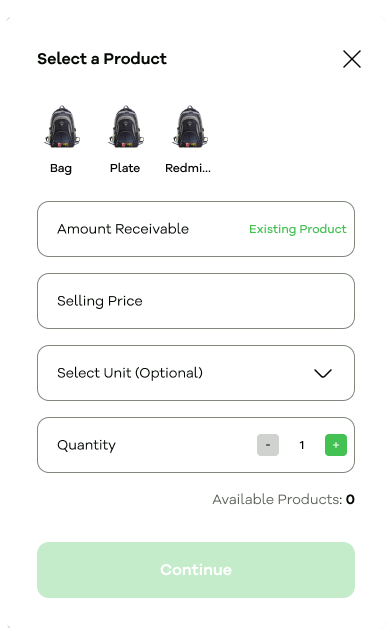Focus the Selling Price input field
Viewport: 391px width, 632px height.
pyautogui.click(x=196, y=301)
